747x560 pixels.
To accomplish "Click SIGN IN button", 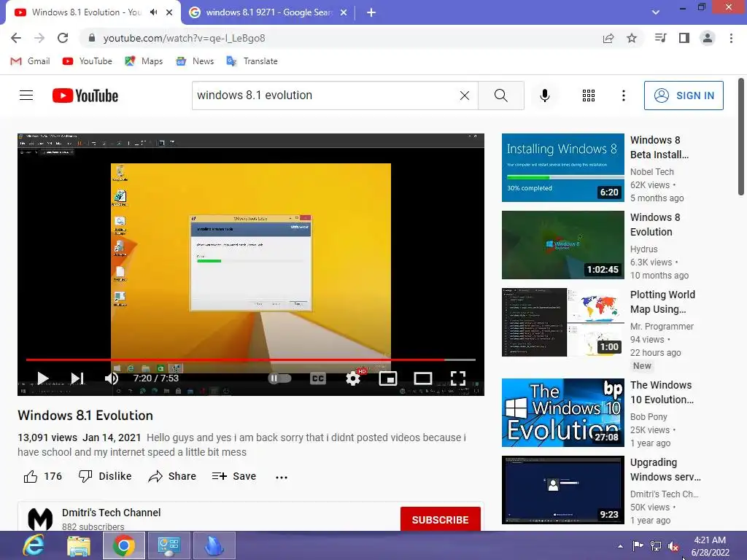I will tap(684, 96).
